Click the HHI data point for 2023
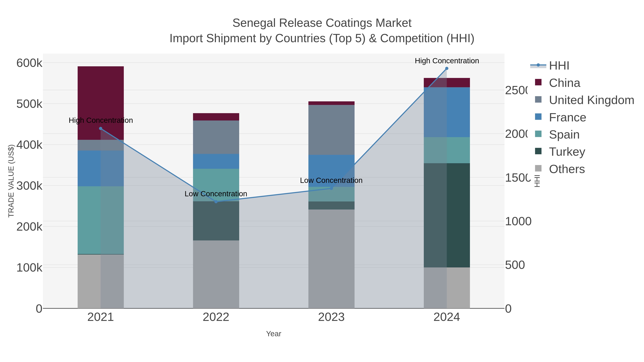Viewport: 644px width, 362px height. 331,188
